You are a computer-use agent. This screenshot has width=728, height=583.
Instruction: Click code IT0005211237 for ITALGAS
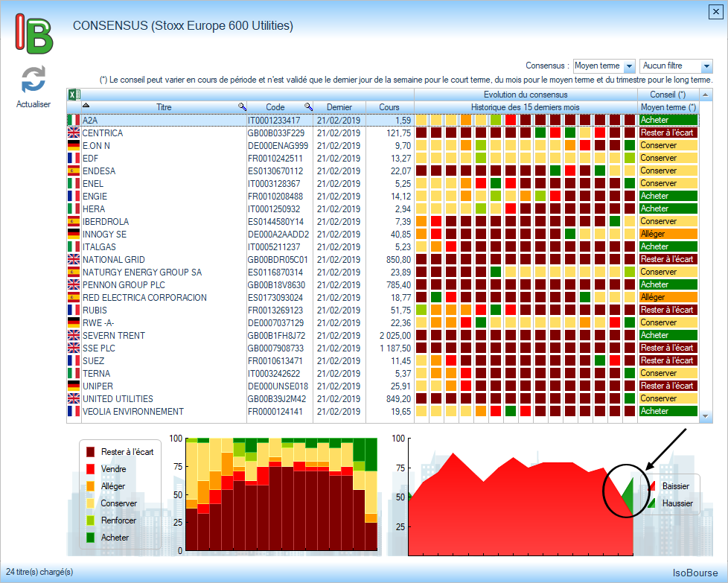(274, 247)
